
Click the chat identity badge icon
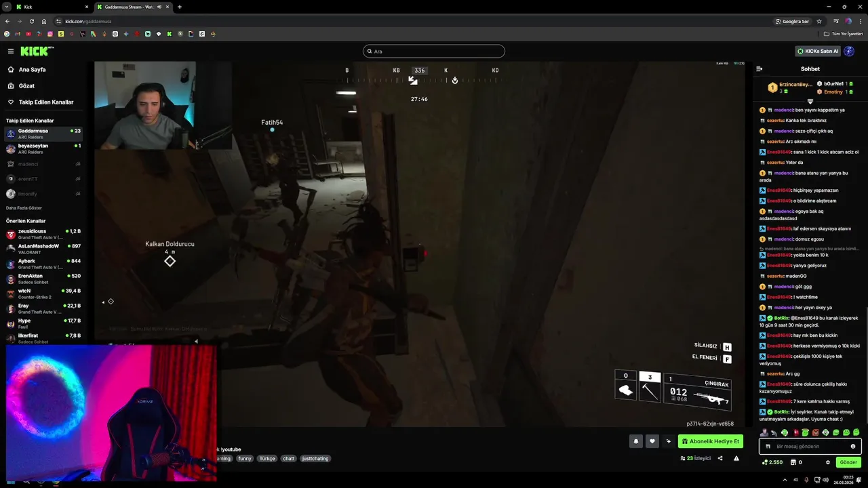[x=768, y=446]
